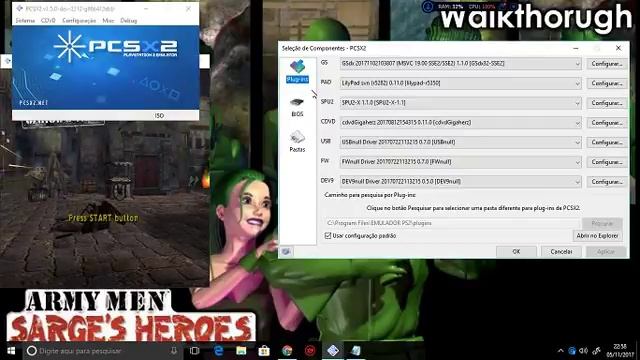This screenshot has height=360, width=640.
Task: Launch Microsoft Edge from taskbar
Action: [218, 351]
